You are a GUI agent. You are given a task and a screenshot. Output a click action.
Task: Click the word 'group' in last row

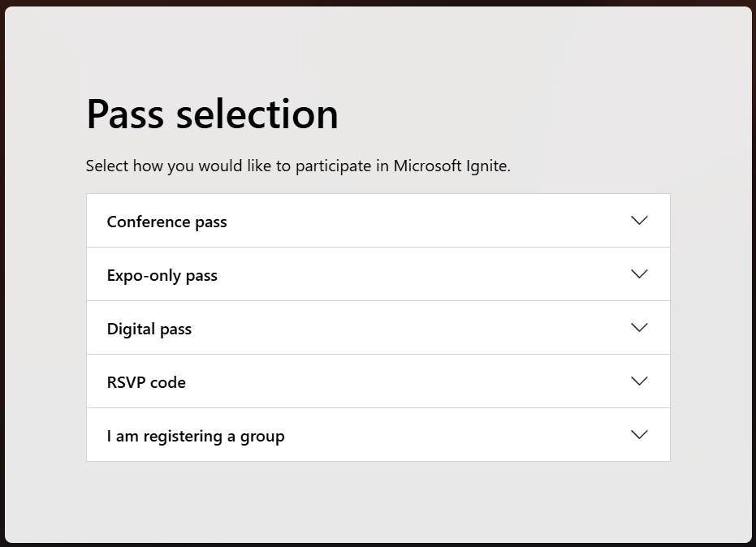click(262, 437)
